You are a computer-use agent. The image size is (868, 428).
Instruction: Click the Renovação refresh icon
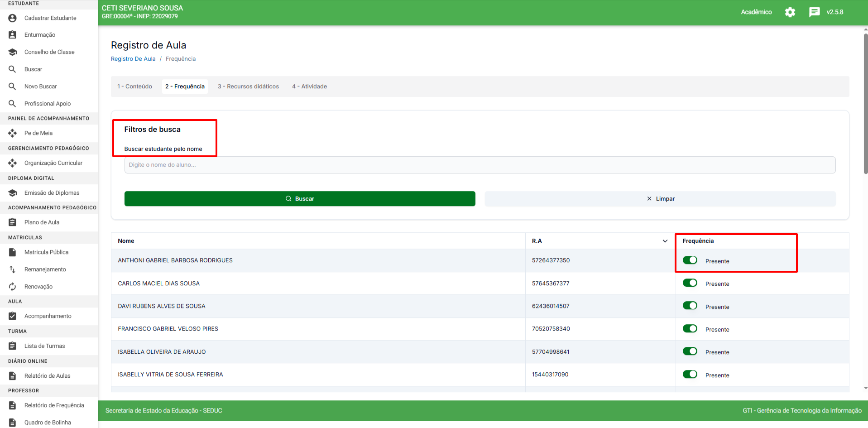point(13,287)
